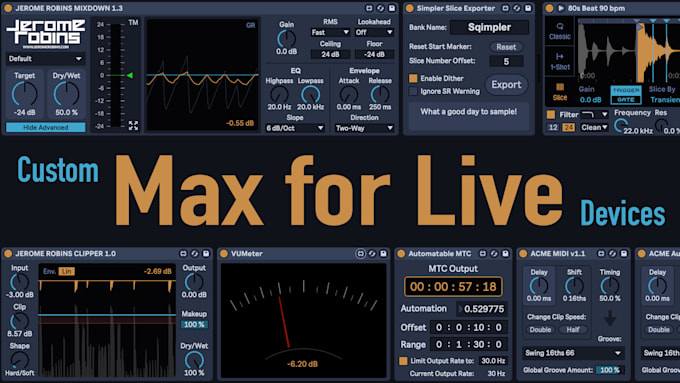
Task: Click the hot-swap icon on the VUMeter device
Action: 372,253
